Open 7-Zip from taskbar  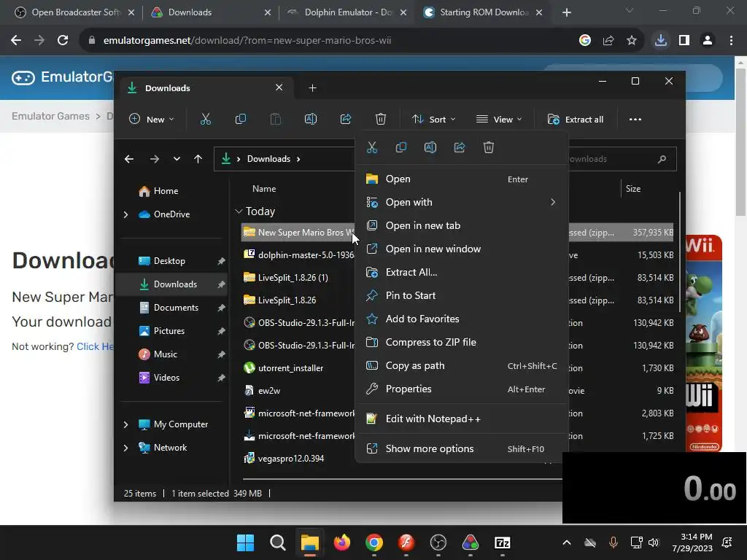point(503,542)
